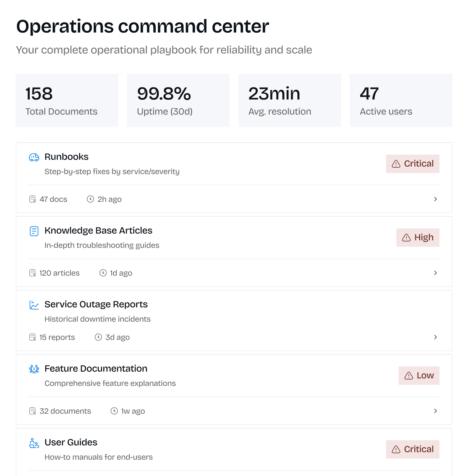This screenshot has width=468, height=476.
Task: Click 'How-to manuals for end-users' description
Action: click(x=98, y=457)
